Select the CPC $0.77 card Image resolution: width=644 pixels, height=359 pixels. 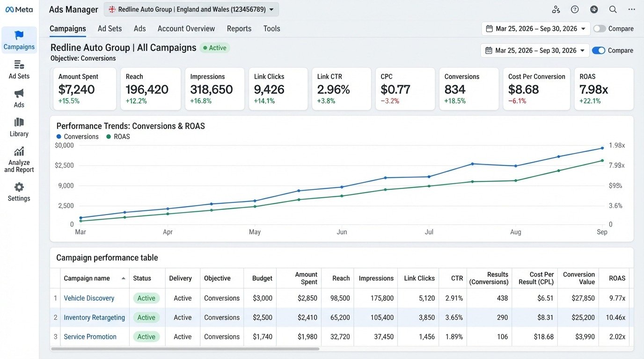click(x=405, y=89)
